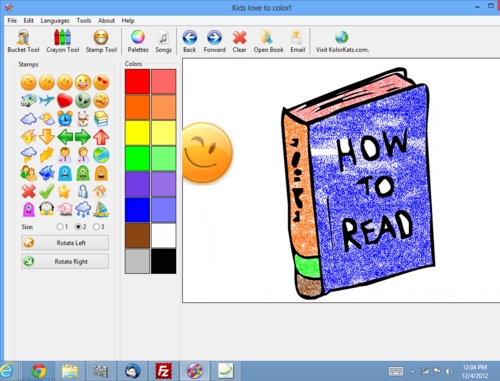500x381 pixels.
Task: Pick the airplane stamp
Action: [x=47, y=100]
